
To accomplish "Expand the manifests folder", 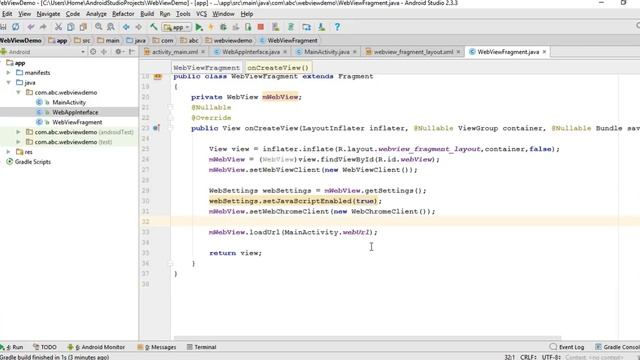I will tap(8, 73).
